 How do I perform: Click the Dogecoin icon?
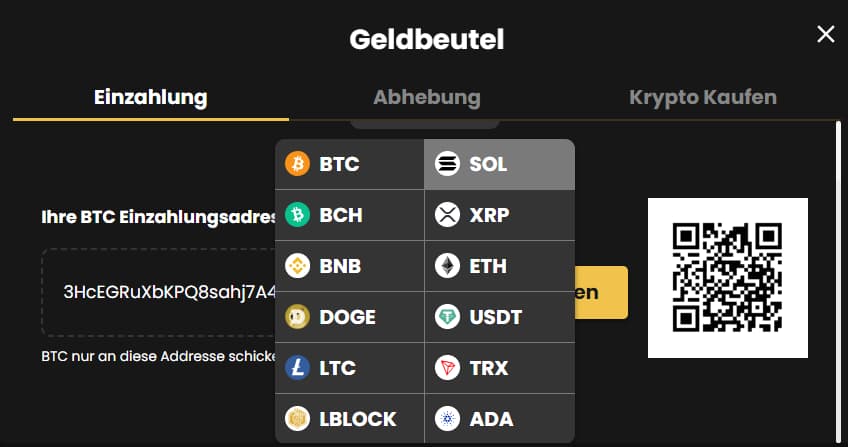pos(297,317)
